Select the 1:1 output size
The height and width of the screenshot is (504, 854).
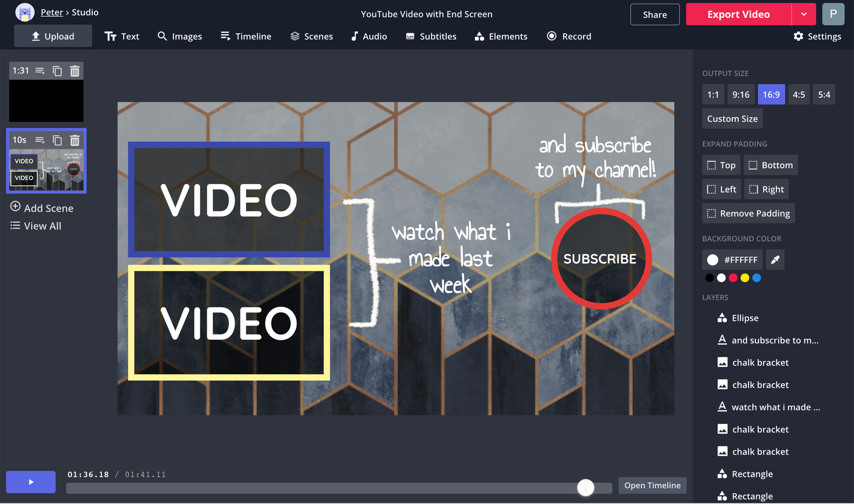[x=713, y=95]
